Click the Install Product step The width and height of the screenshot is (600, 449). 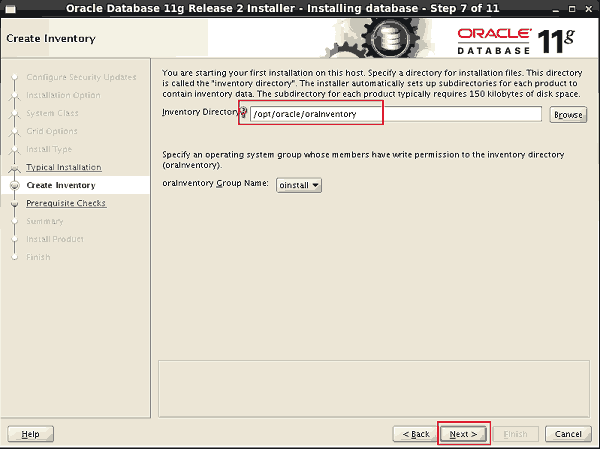55,239
